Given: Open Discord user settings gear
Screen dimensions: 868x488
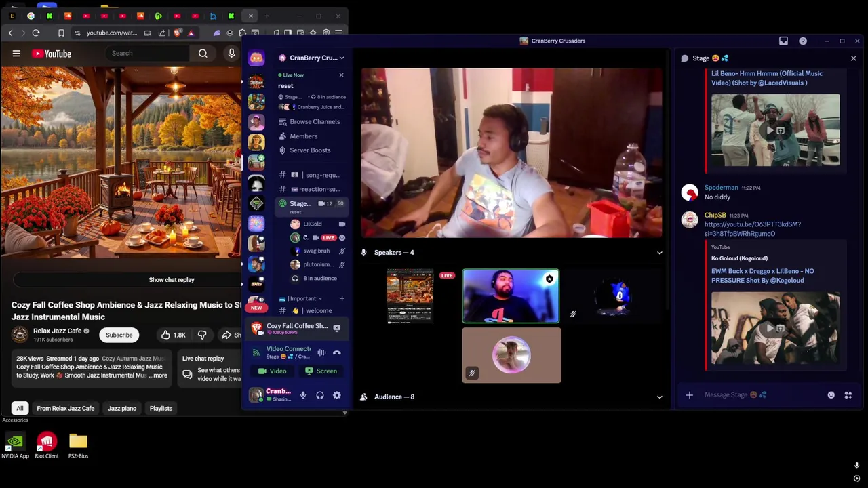Looking at the screenshot, I should 337,395.
